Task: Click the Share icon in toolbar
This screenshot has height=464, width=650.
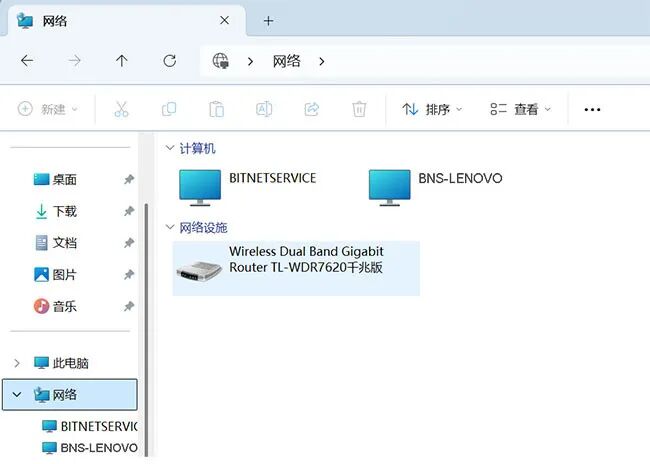Action: [312, 109]
